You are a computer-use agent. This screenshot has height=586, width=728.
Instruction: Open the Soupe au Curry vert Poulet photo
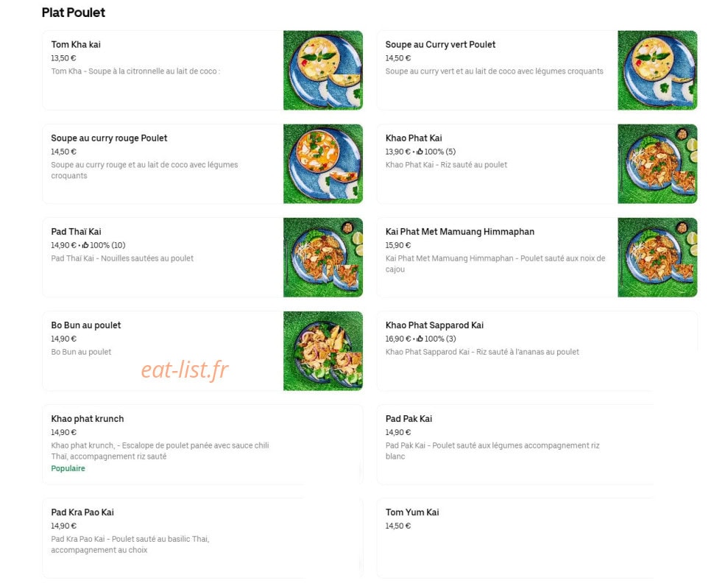coord(657,70)
